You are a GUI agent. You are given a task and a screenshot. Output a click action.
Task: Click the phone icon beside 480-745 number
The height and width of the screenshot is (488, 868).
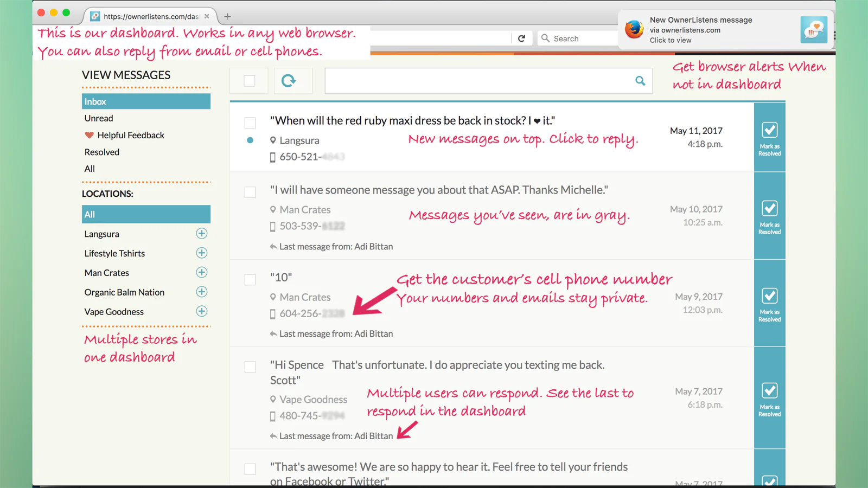pyautogui.click(x=273, y=416)
